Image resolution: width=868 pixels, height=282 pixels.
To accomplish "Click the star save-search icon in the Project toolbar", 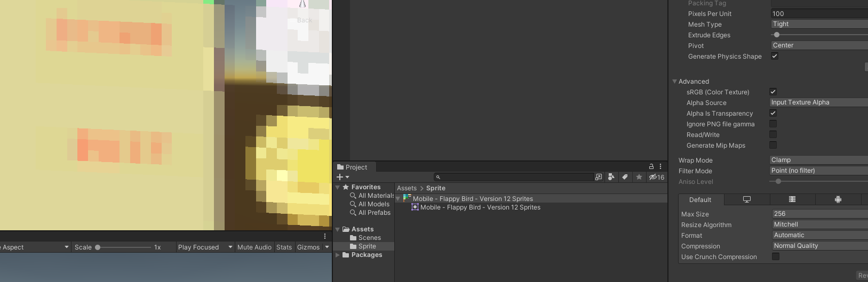I will (x=639, y=177).
